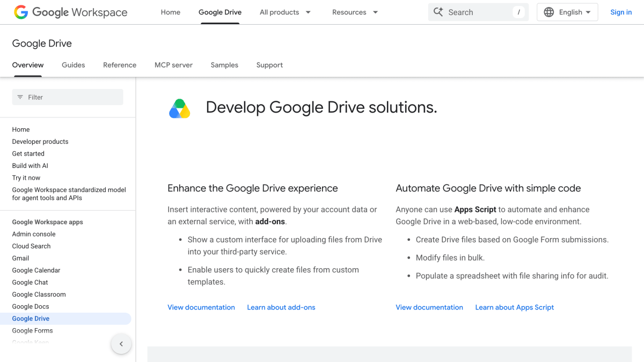Open Try it now in the sidebar
Image resolution: width=644 pixels, height=362 pixels.
(26, 178)
